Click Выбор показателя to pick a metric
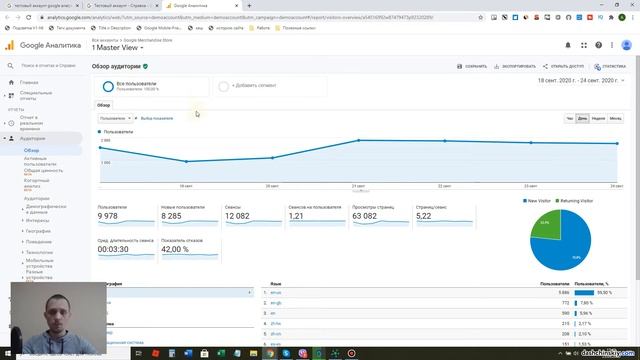The image size is (640, 360). [157, 118]
